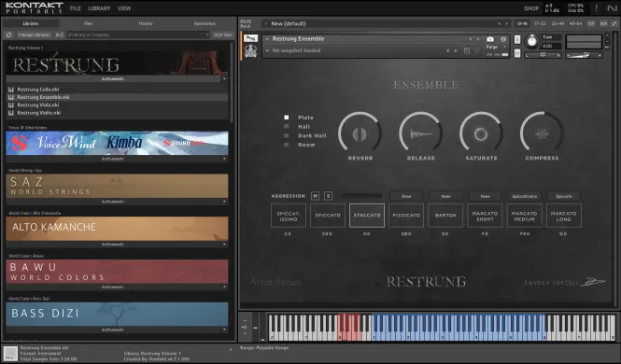Viewport: 621px width, 364px height.
Task: Select Restrung Ensemble.nki in library list
Action: pyautogui.click(x=118, y=97)
